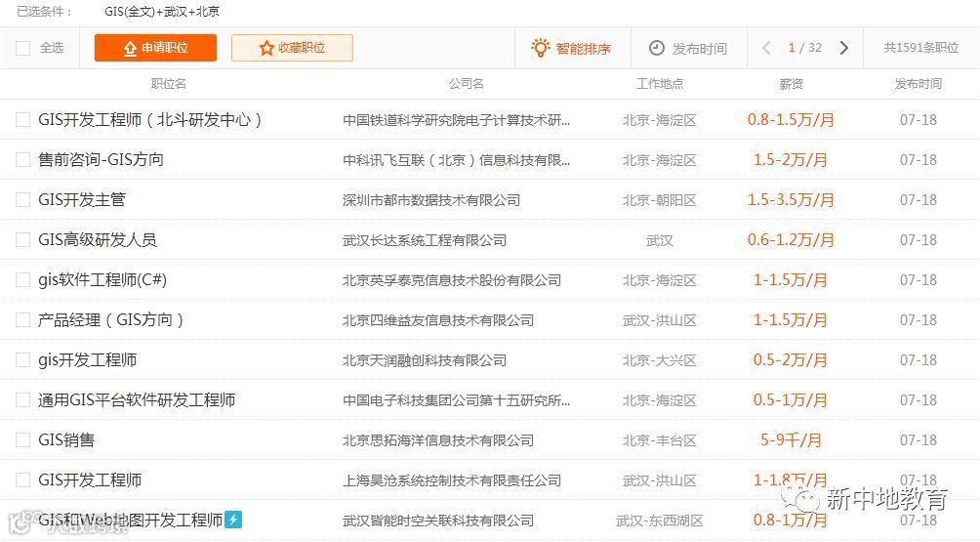Check the box for 通用GIS平台软件研发工程师
The width and height of the screenshot is (980, 542).
(x=23, y=399)
